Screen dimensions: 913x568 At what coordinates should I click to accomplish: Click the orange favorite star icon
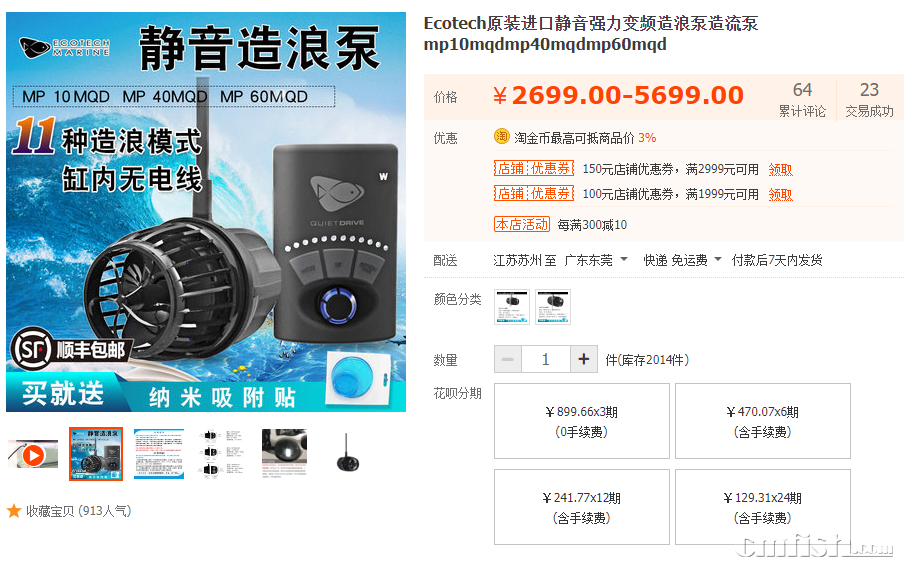click(14, 511)
